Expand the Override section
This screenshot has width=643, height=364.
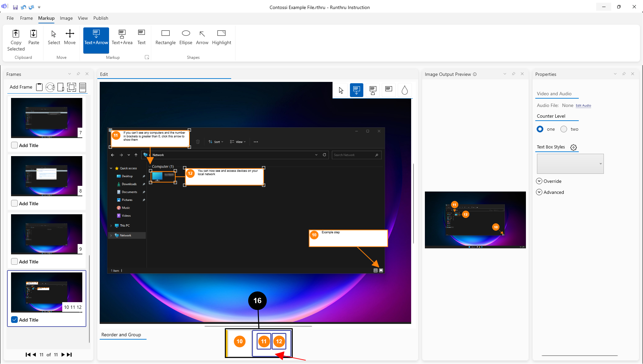pyautogui.click(x=539, y=181)
